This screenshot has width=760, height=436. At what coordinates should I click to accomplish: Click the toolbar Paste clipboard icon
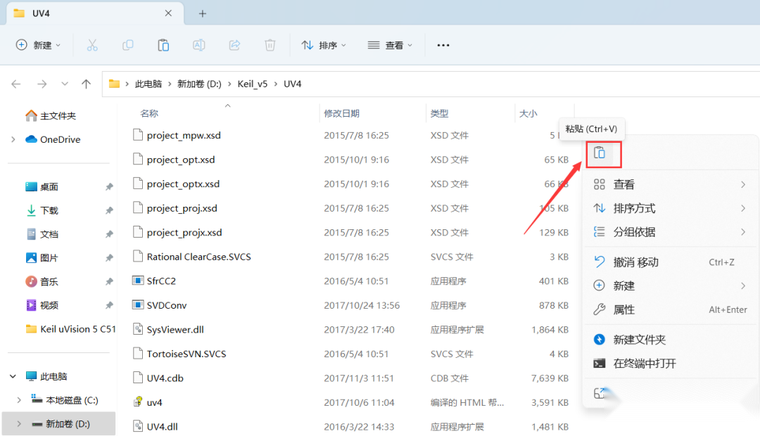[163, 45]
